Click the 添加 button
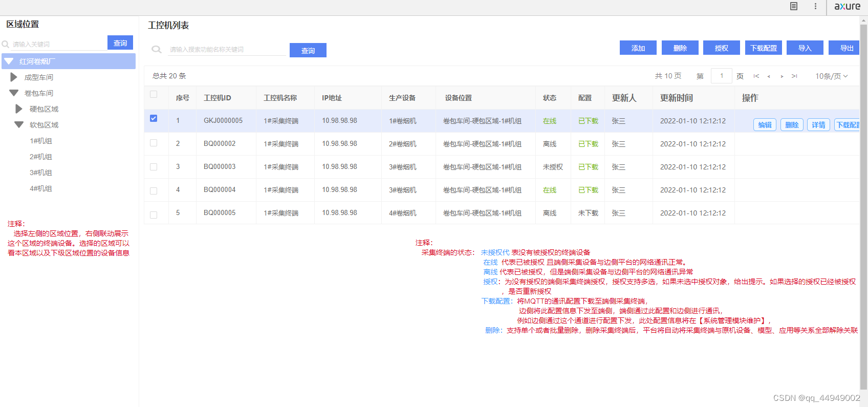Image resolution: width=868 pixels, height=407 pixels. pyautogui.click(x=638, y=48)
